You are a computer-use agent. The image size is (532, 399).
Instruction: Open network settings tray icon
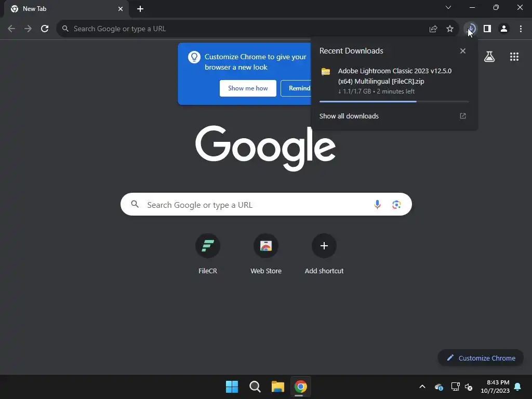point(455,387)
